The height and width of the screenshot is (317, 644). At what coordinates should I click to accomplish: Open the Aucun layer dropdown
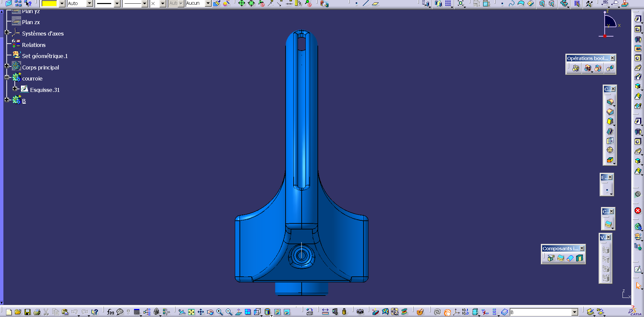208,3
